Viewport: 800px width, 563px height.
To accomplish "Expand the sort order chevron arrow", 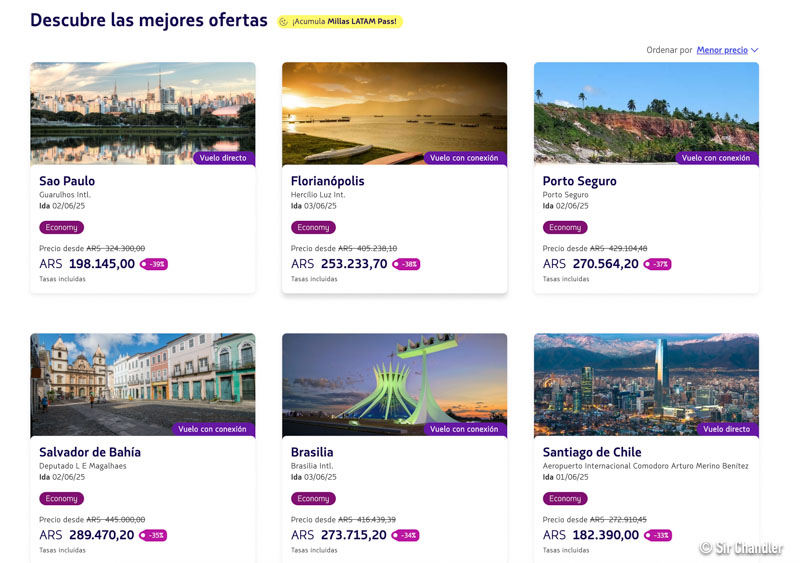I will pyautogui.click(x=755, y=51).
